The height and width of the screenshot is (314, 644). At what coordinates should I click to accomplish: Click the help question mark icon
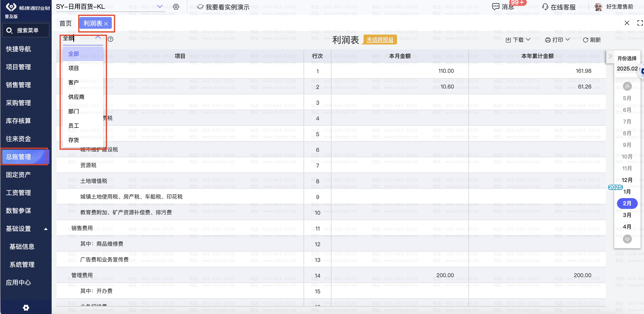(x=110, y=39)
